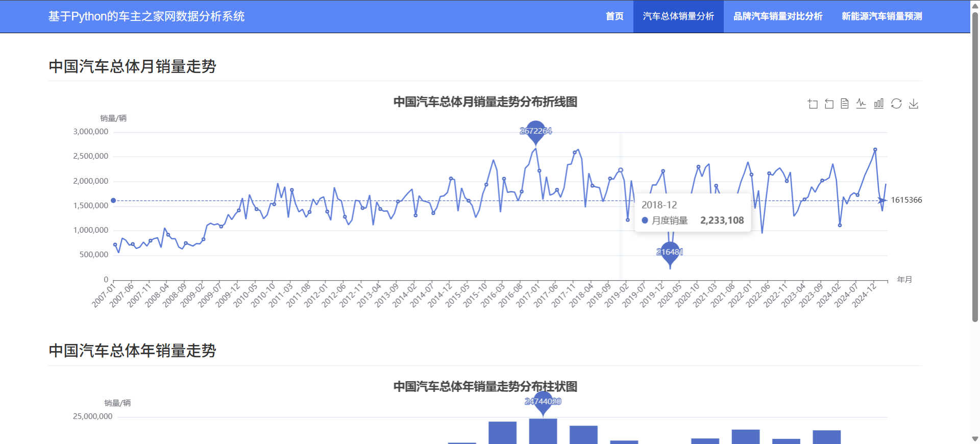The image size is (980, 444).
Task: Click the yearly bar under the 24744020 pin
Action: 543,431
